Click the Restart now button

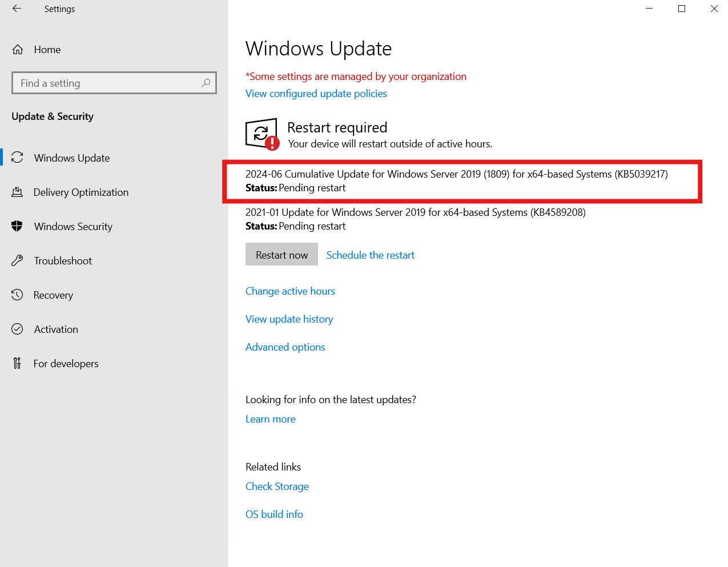pos(281,255)
